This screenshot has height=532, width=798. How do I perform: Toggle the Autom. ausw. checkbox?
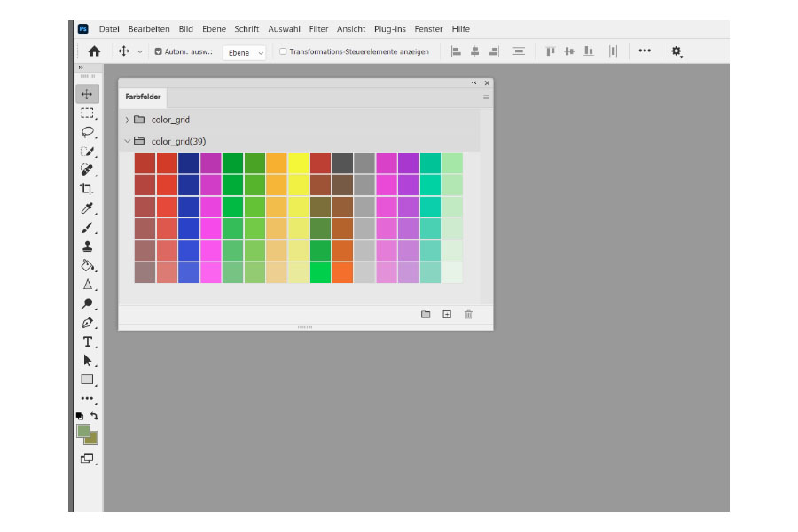coord(159,51)
